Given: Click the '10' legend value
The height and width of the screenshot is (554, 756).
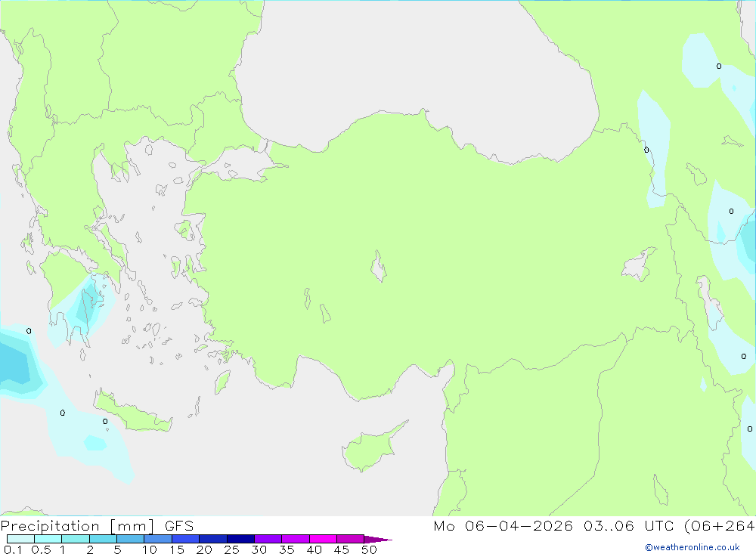Looking at the screenshot, I should (x=150, y=549).
